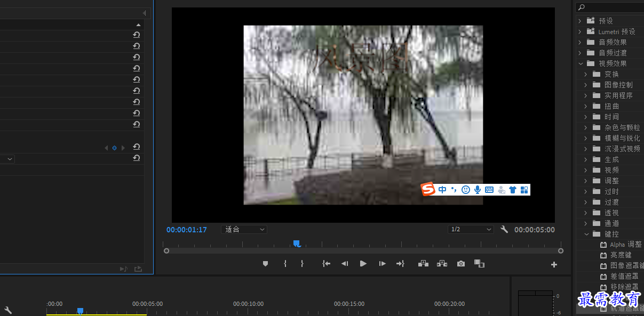Open timeline wrench display settings
Screen dimensions: 644x316
pyautogui.click(x=8, y=310)
